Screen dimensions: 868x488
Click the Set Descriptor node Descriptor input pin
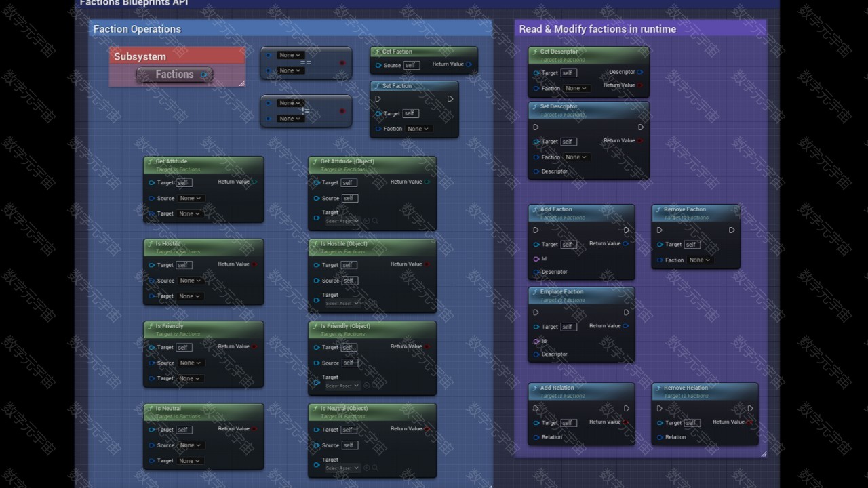pyautogui.click(x=536, y=171)
